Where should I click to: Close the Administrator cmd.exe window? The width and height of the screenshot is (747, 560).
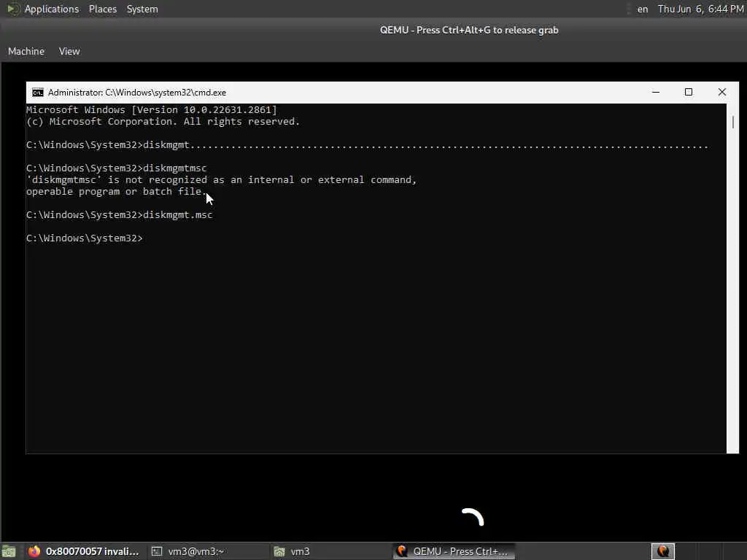coord(721,92)
